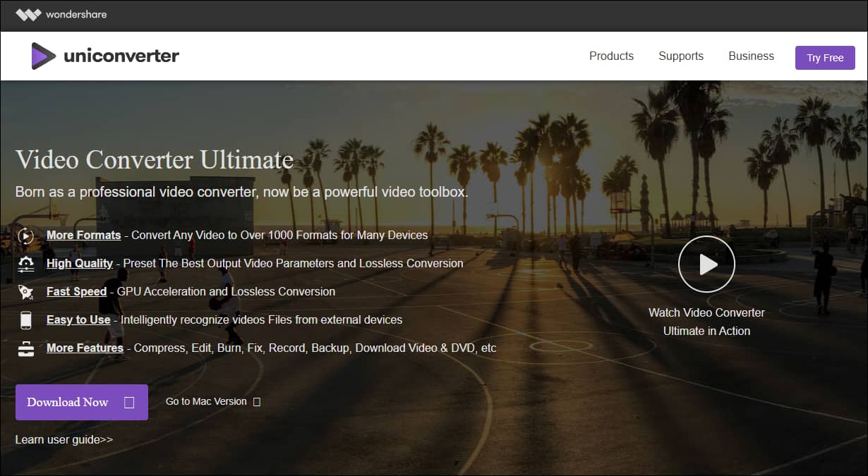Click the Apple icon beside Go to Mac Version

click(256, 401)
